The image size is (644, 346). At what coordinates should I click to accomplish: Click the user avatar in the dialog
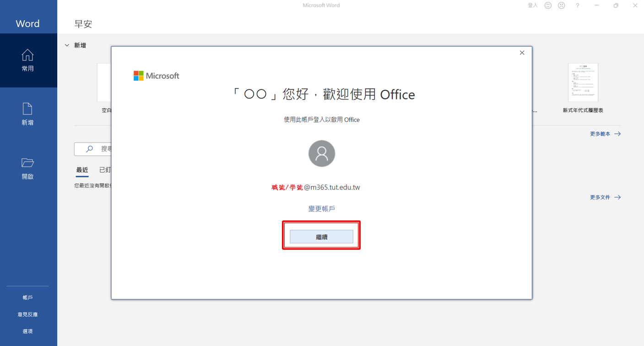pos(322,154)
